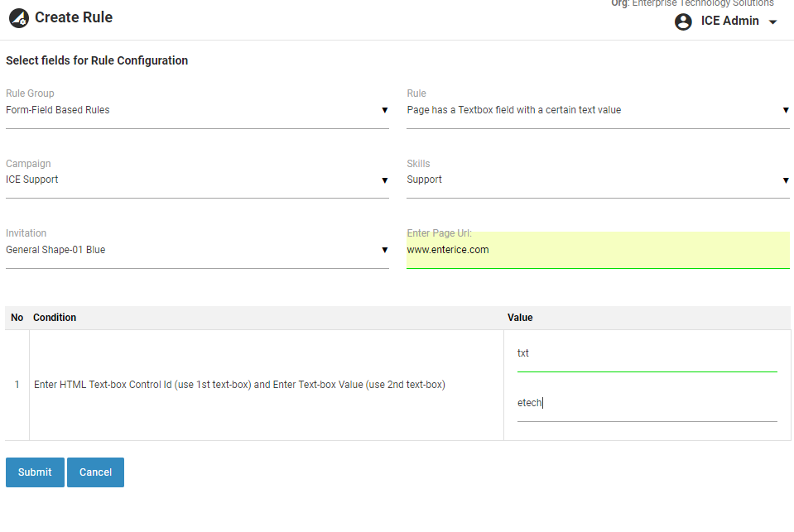Click the Value column header
The width and height of the screenshot is (794, 532).
click(x=520, y=318)
